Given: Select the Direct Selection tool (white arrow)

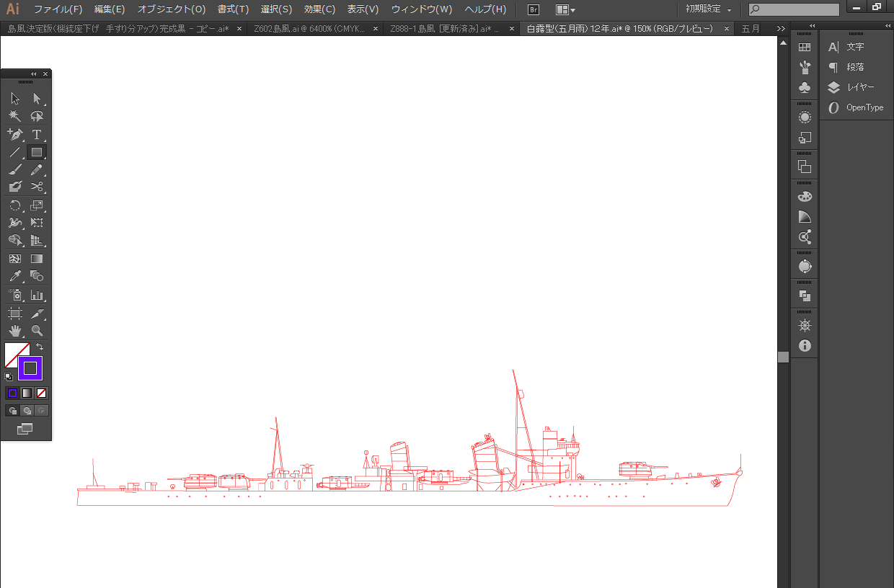Looking at the screenshot, I should click(x=37, y=99).
